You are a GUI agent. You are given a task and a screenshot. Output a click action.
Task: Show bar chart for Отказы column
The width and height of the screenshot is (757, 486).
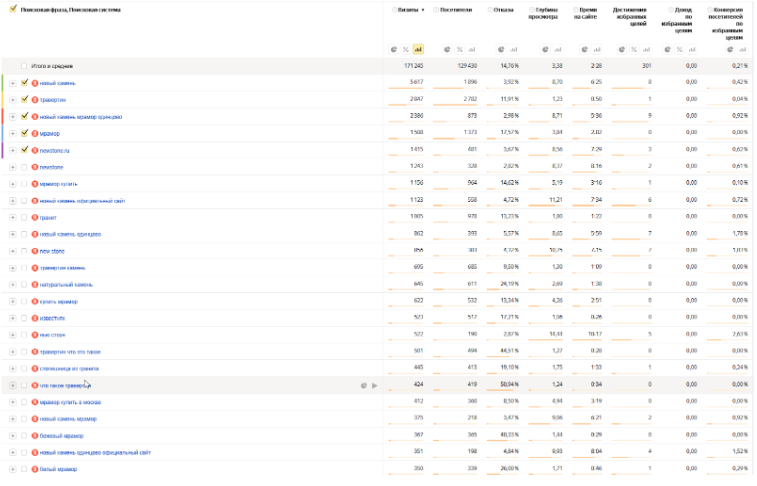point(514,49)
